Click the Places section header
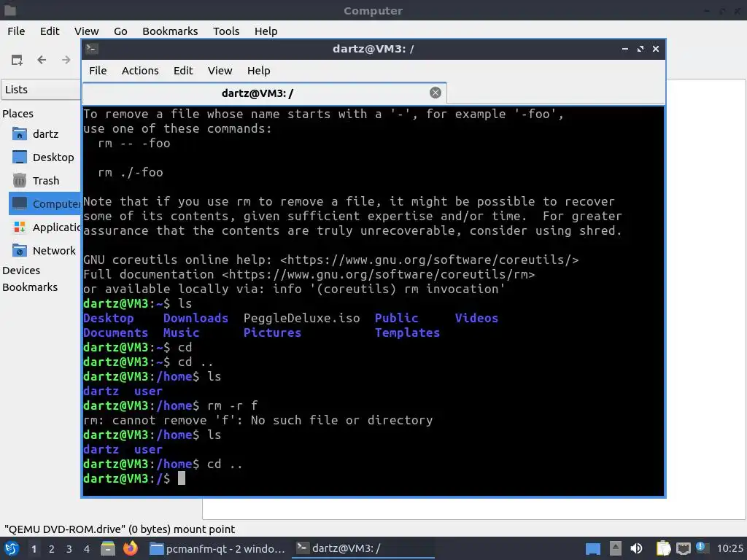Viewport: 747px width, 560px height. 18,113
